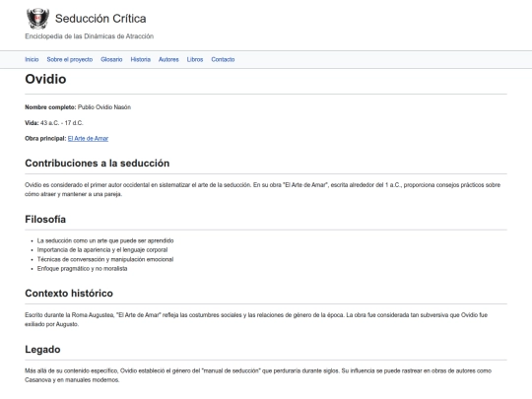The width and height of the screenshot is (532, 399).
Task: Click the Filosofía heading
Action: coord(45,219)
